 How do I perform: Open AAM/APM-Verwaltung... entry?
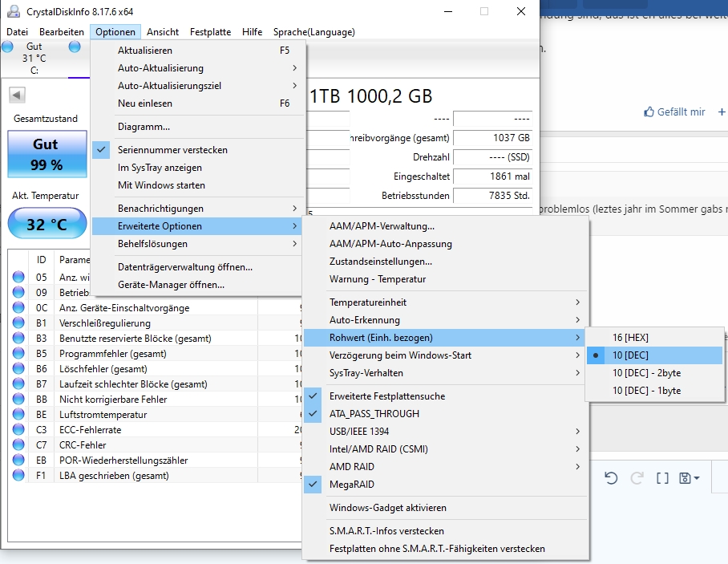click(x=445, y=225)
